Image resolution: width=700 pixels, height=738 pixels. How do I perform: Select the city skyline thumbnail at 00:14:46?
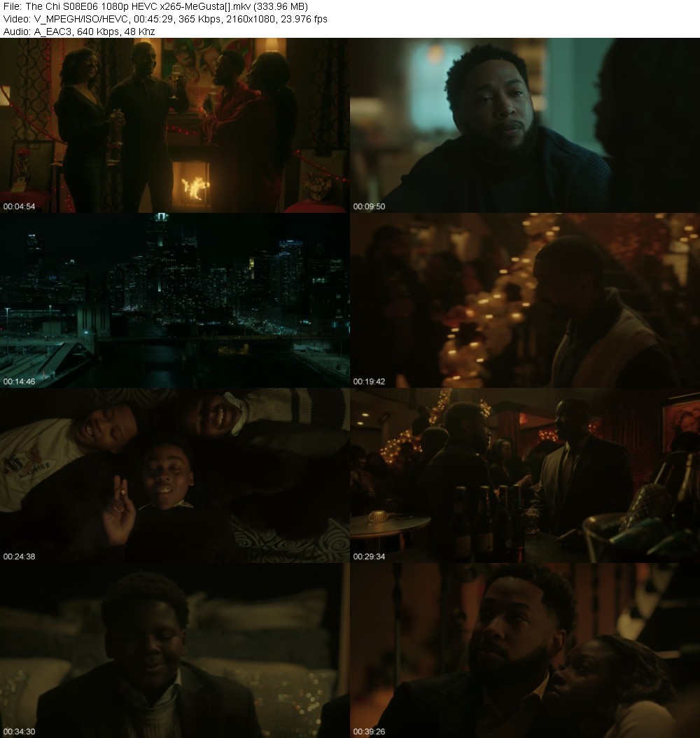(x=174, y=300)
